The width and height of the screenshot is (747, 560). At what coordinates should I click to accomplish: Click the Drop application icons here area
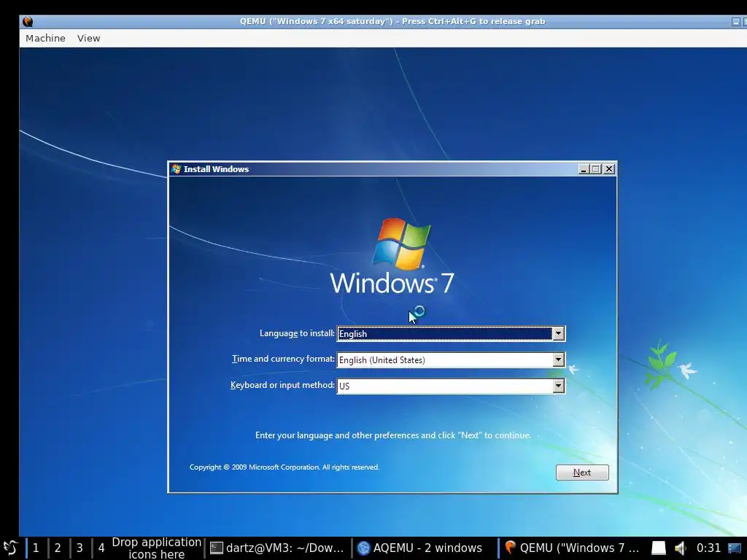(156, 548)
